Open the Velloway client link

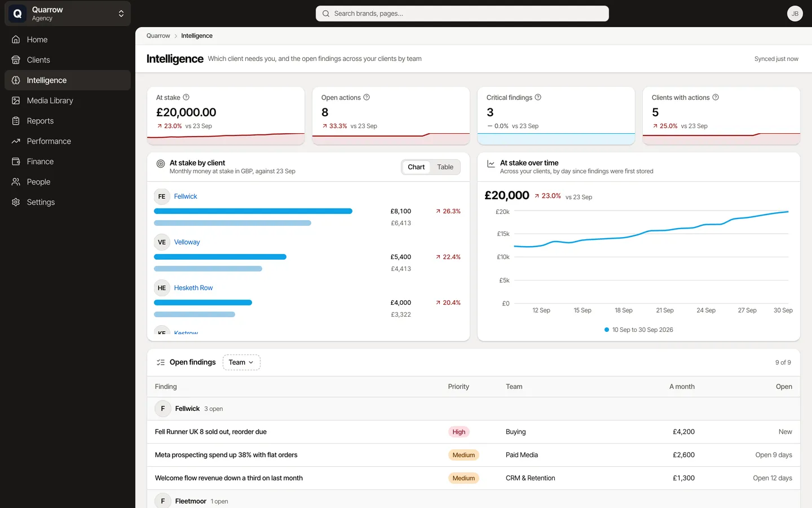187,242
